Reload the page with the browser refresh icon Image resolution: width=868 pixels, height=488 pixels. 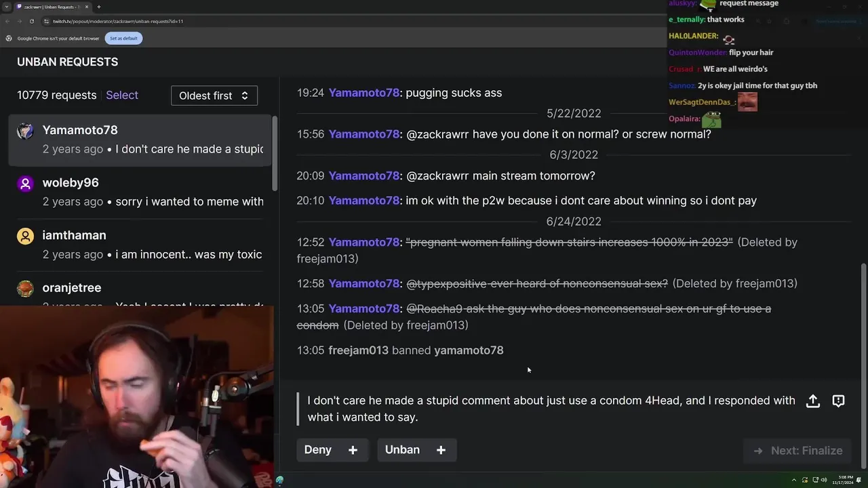click(x=31, y=21)
